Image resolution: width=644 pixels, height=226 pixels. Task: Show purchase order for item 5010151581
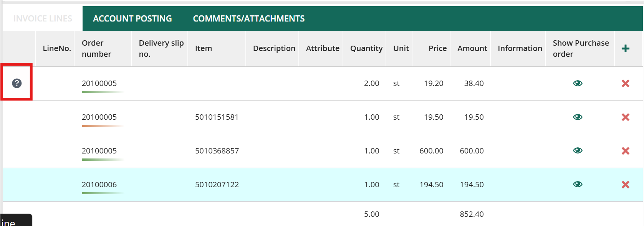(x=578, y=117)
